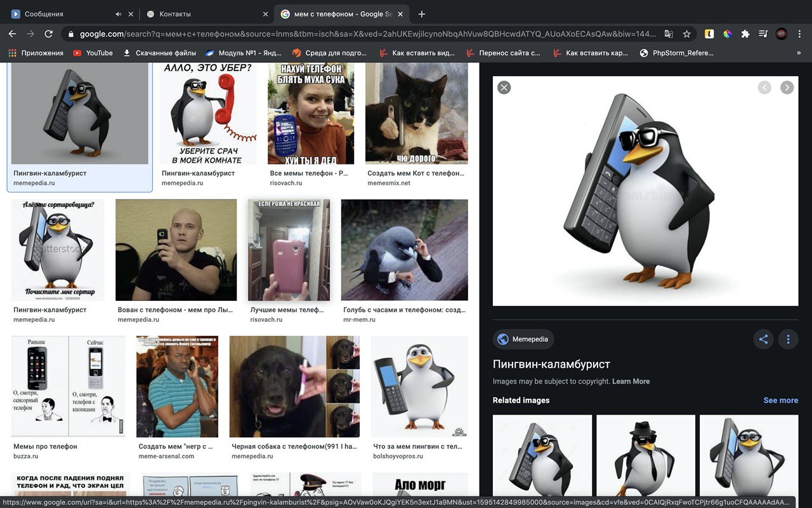Select cat with phone ЧЮ ДОРОГО meme
This screenshot has width=812, height=508.
click(417, 113)
